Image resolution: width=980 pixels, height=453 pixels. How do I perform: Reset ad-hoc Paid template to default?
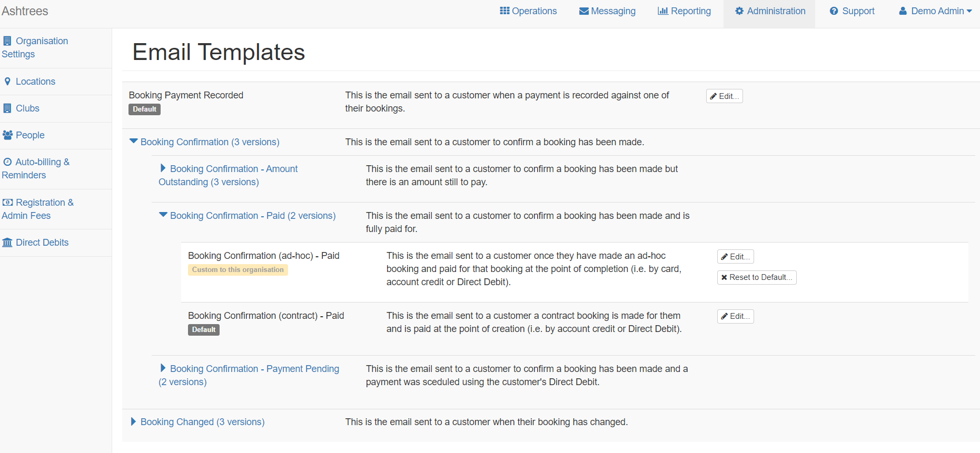tap(756, 277)
